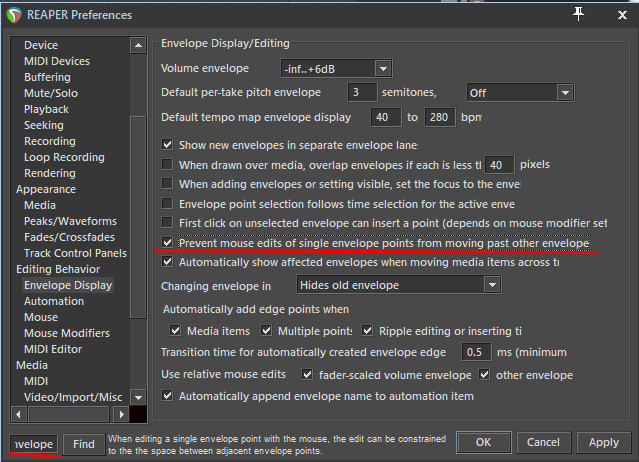Toggle Automatically append envelope name to automation item
Viewport: 639px width, 462px height.
coord(167,396)
